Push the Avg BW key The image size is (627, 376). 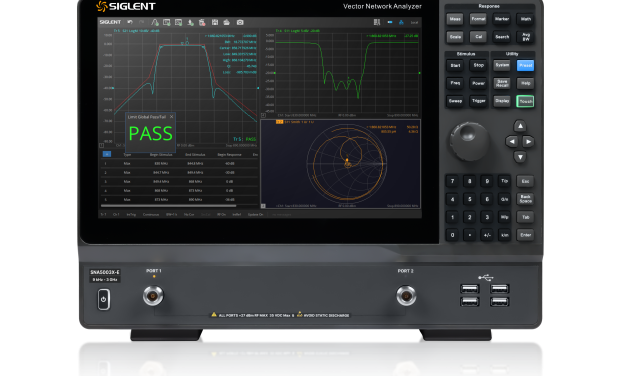525,37
